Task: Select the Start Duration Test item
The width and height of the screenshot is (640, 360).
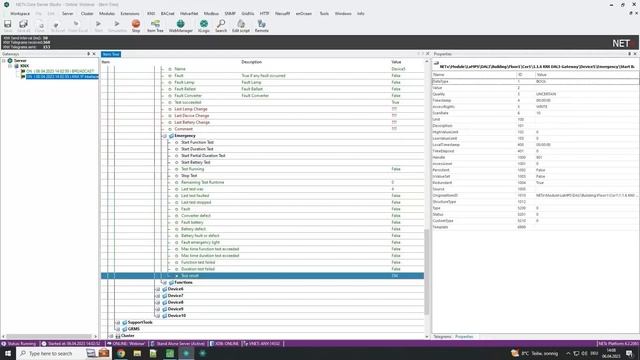Action: pos(197,149)
